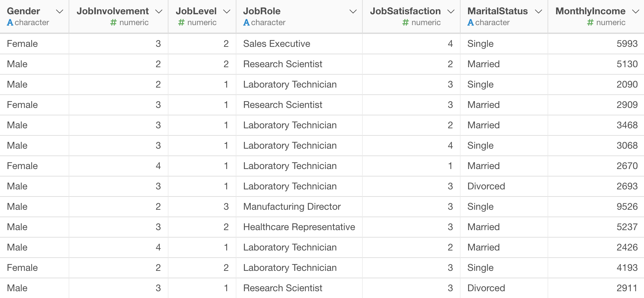644x298 pixels.
Task: Click the character type icon under MaritalStatus
Action: [470, 23]
